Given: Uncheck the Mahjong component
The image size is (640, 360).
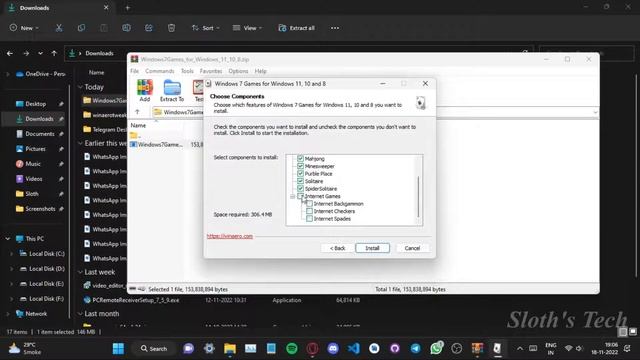Looking at the screenshot, I should (300, 158).
